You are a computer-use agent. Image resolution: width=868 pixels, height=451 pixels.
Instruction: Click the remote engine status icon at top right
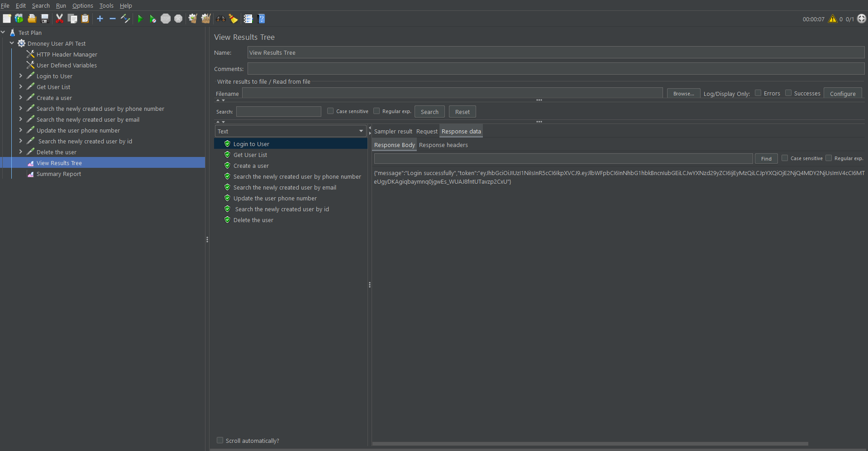[x=862, y=19]
